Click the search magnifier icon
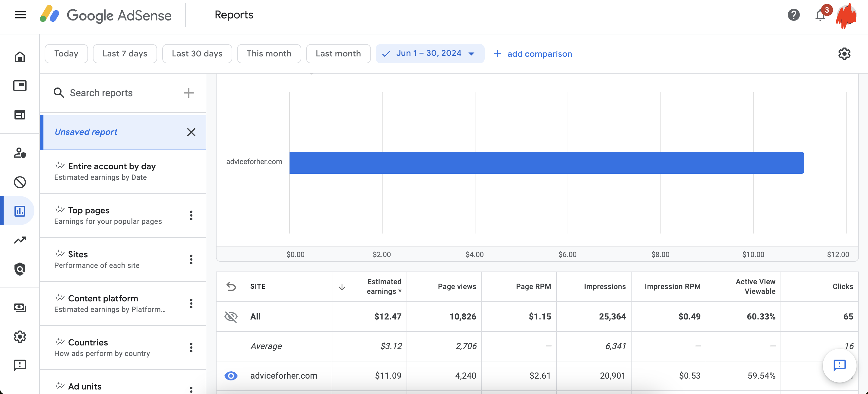The width and height of the screenshot is (868, 394). point(59,93)
